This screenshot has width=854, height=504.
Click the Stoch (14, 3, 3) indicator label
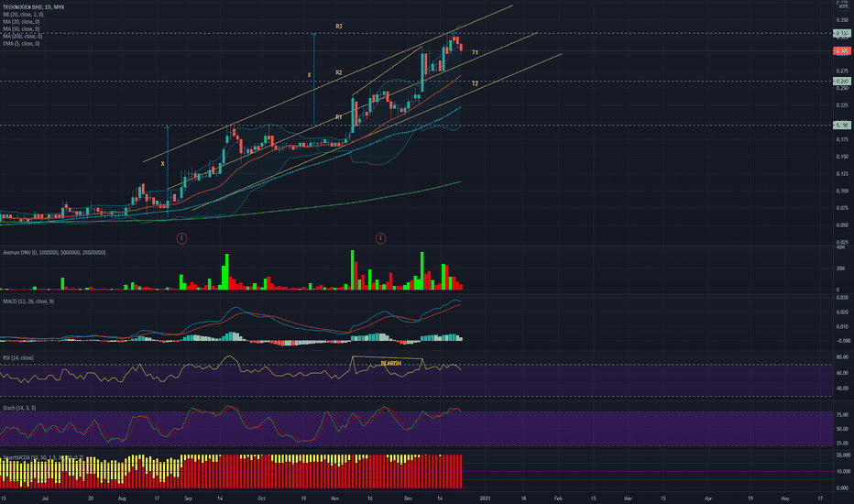[19, 408]
